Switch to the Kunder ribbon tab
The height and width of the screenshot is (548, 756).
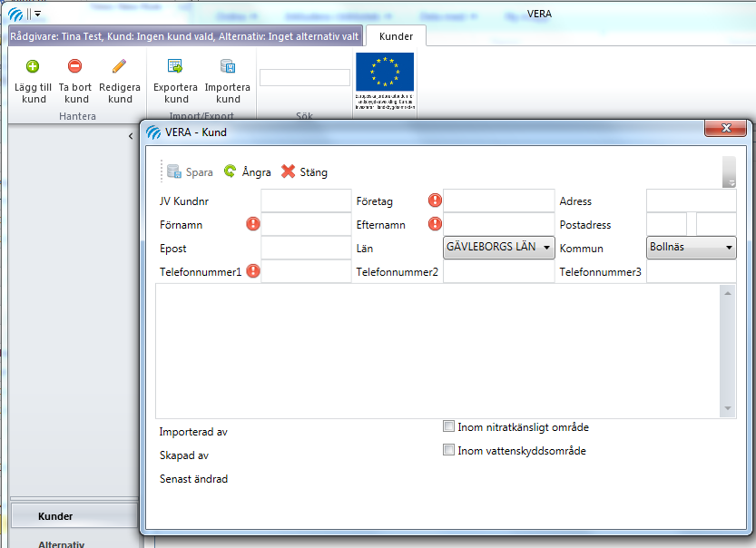tap(396, 36)
